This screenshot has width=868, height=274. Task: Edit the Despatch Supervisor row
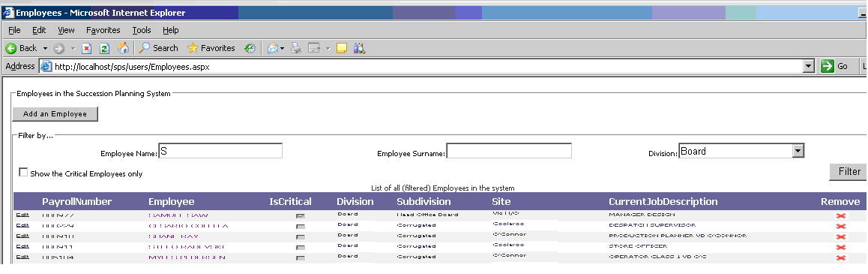[22, 225]
